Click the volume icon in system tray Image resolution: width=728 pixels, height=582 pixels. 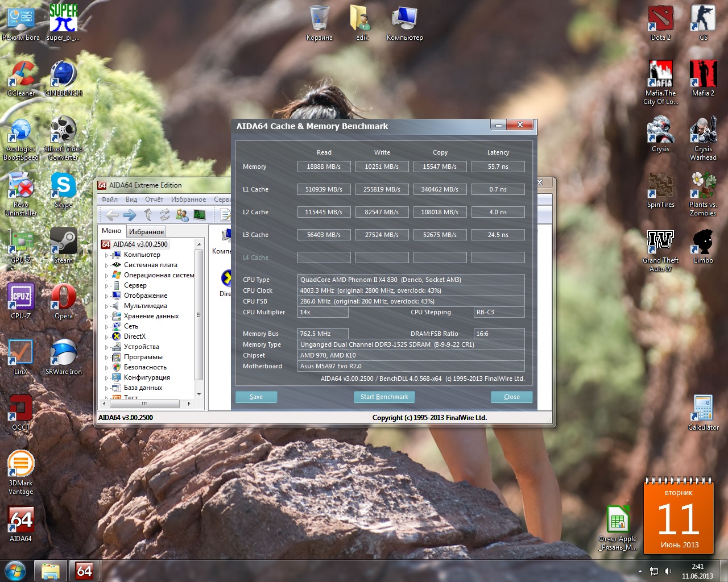point(668,571)
